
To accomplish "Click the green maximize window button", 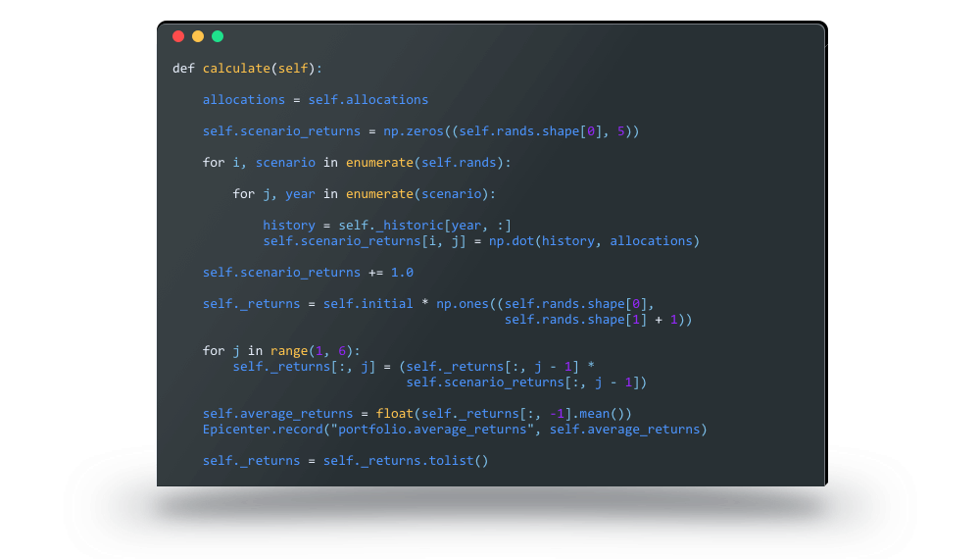I will tap(218, 36).
